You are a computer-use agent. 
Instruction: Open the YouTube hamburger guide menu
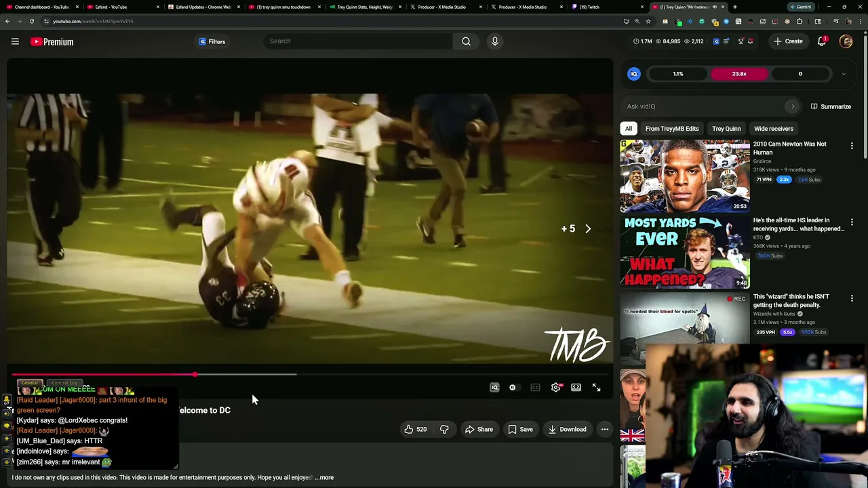click(x=15, y=41)
